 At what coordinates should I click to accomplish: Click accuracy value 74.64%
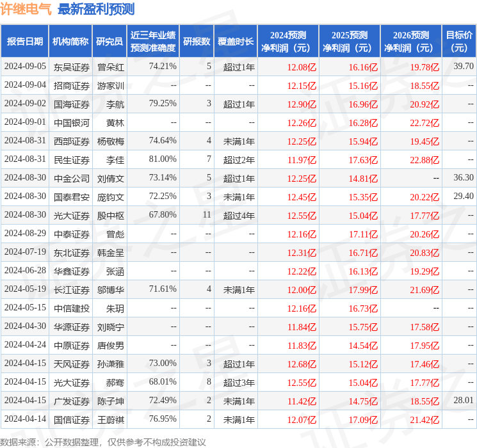pos(163,141)
